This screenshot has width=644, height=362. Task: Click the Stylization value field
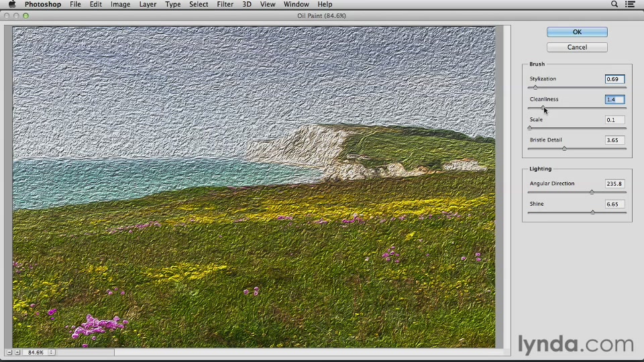(614, 79)
